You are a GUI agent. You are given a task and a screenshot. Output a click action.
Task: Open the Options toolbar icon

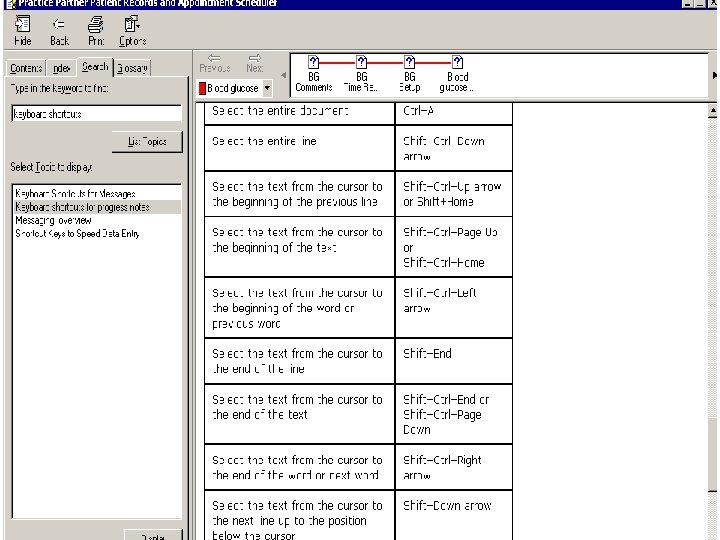(x=132, y=31)
